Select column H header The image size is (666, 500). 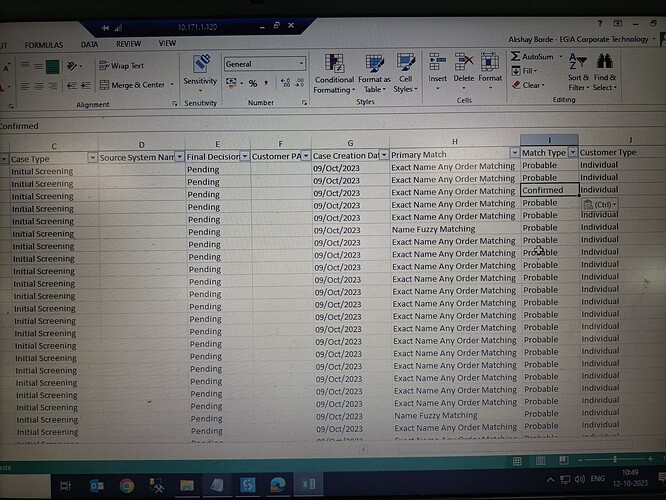pyautogui.click(x=454, y=141)
